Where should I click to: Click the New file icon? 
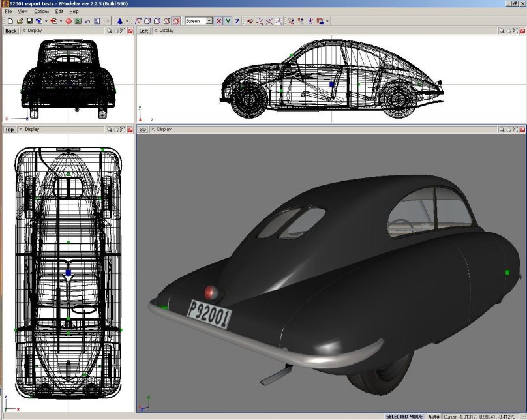tap(10, 21)
